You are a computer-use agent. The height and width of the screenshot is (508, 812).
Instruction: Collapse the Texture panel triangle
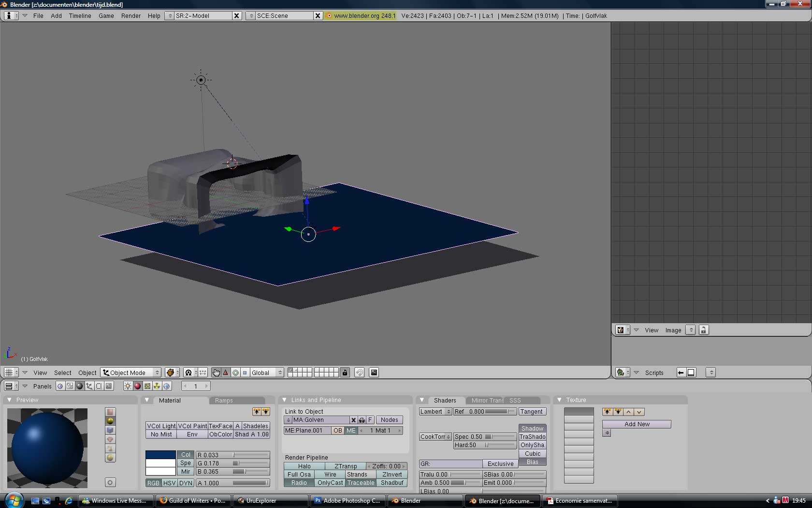tap(559, 400)
